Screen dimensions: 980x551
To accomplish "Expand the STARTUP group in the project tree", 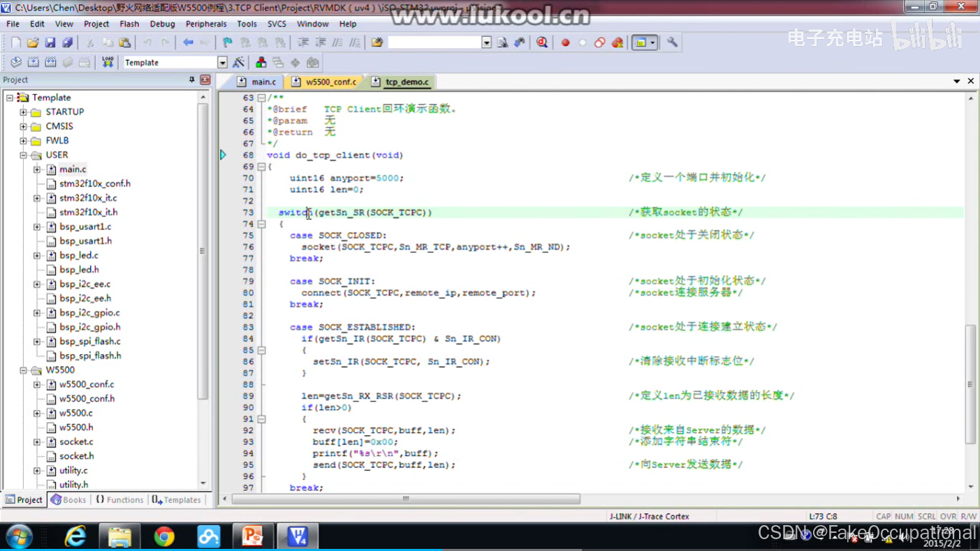I will [23, 112].
